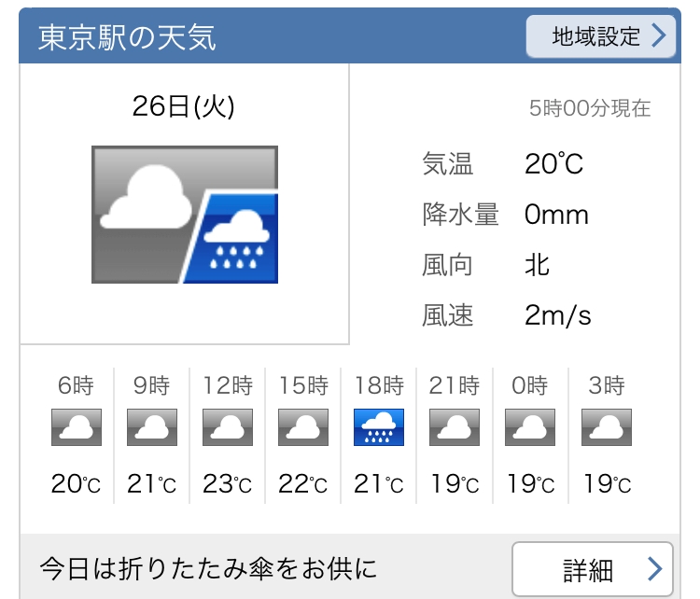Viewport: 700px width, 599px height.
Task: Click the 21時 cloudy forecast icon
Action: pos(455,427)
